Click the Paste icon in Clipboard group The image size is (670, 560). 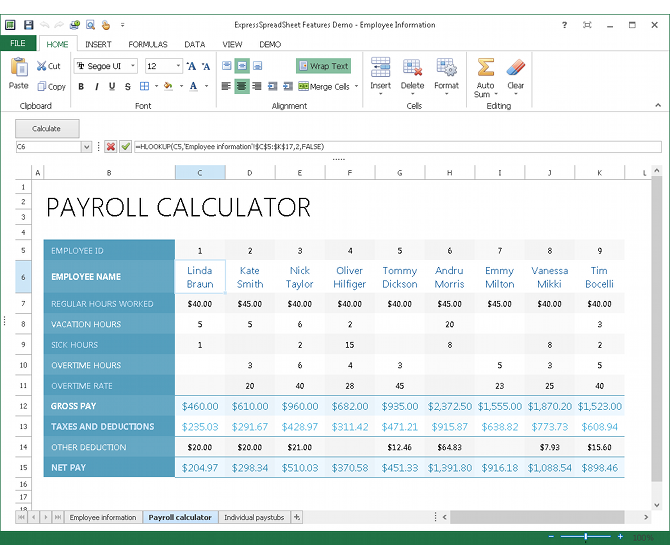(x=18, y=68)
